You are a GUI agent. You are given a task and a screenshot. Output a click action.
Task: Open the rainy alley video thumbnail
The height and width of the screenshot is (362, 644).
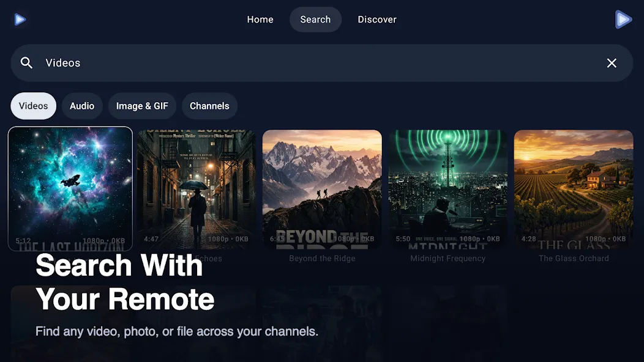pos(197,189)
